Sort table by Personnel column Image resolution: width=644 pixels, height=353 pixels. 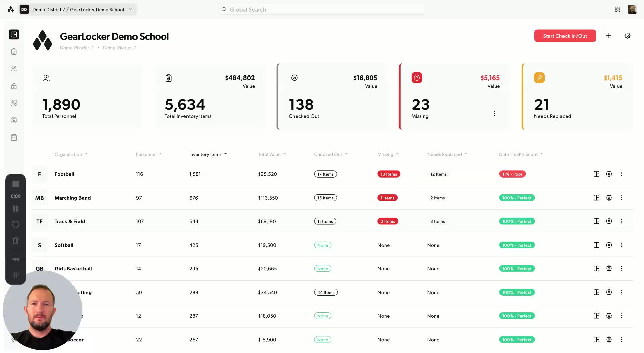149,154
